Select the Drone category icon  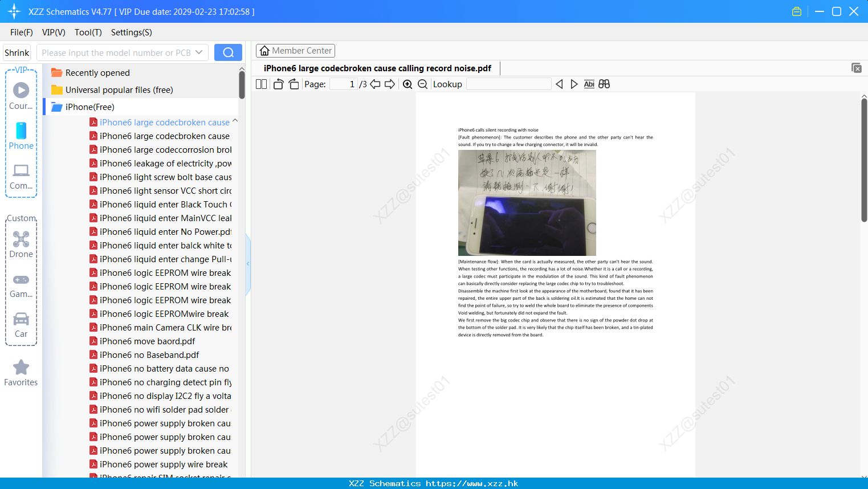click(x=21, y=244)
